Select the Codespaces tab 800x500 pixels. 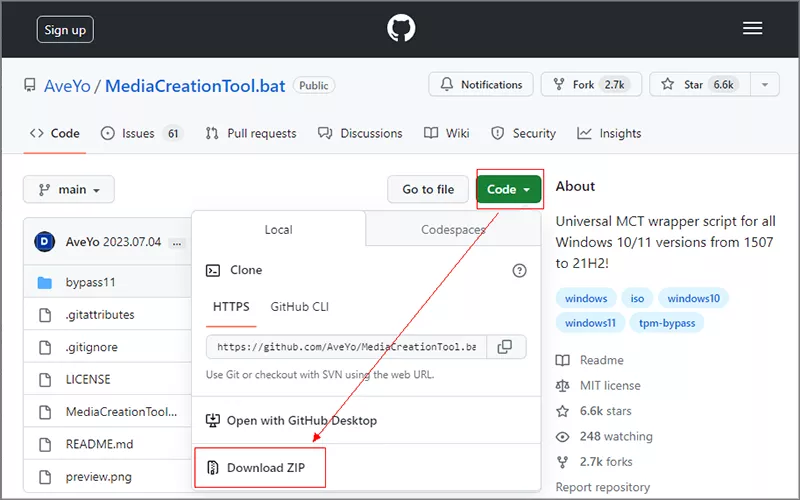(453, 230)
